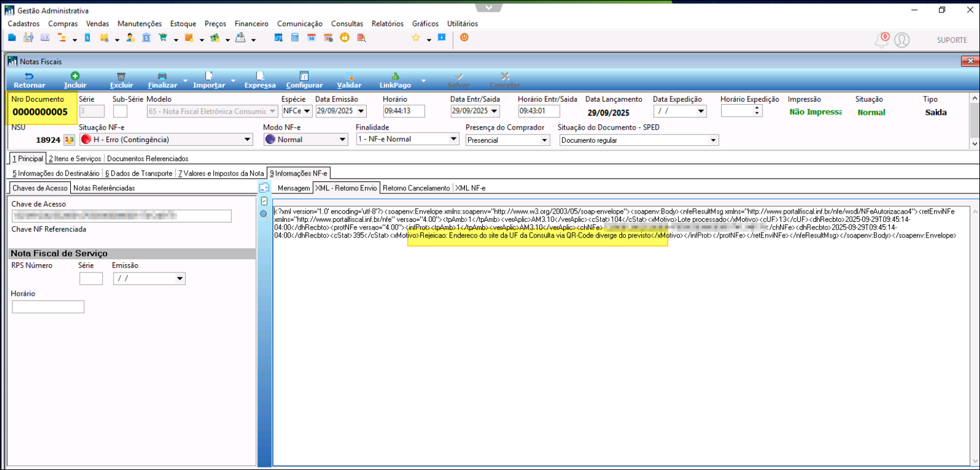Click the NSU counter icon beside 18924
Image resolution: width=980 pixels, height=470 pixels.
(x=70, y=140)
